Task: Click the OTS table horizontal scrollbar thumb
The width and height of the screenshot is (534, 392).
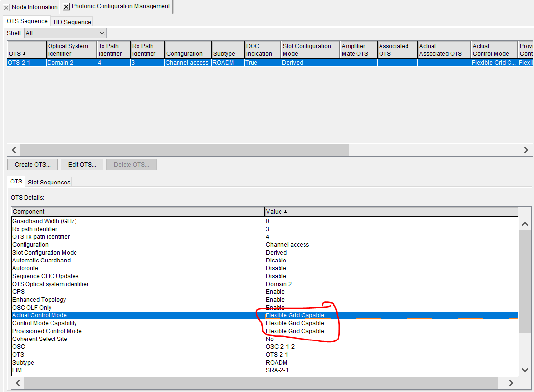Action: pos(184,150)
